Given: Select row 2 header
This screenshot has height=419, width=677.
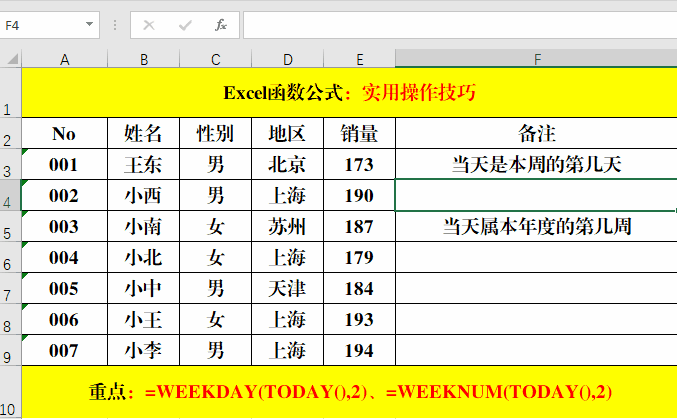Looking at the screenshot, I should 10,133.
